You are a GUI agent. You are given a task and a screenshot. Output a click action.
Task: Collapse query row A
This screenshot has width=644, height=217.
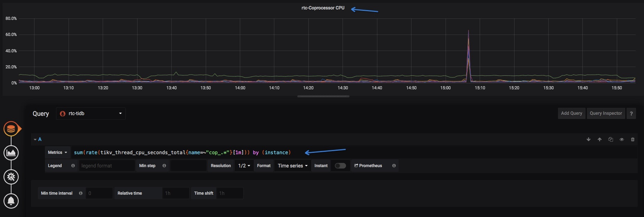click(x=38, y=140)
